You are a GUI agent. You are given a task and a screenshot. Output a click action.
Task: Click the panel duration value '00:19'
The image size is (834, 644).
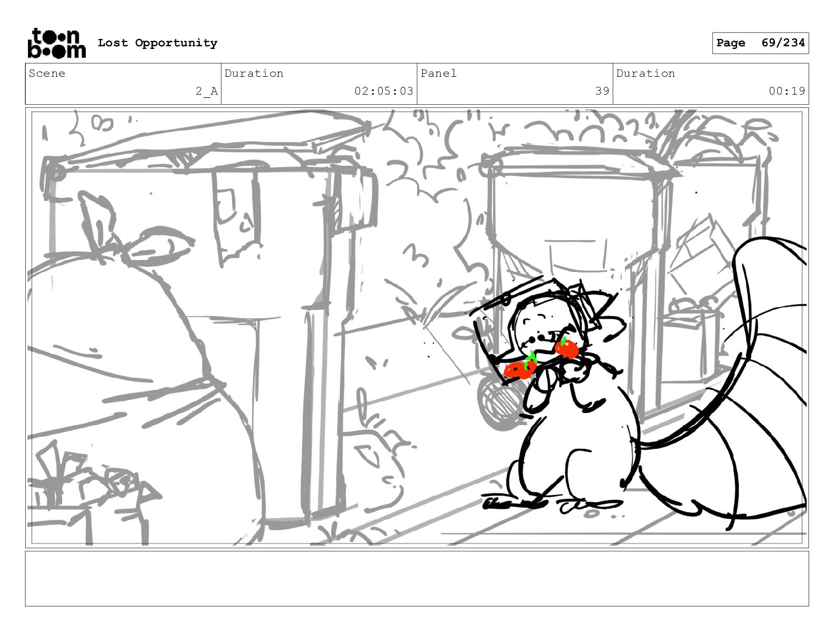[x=787, y=91]
